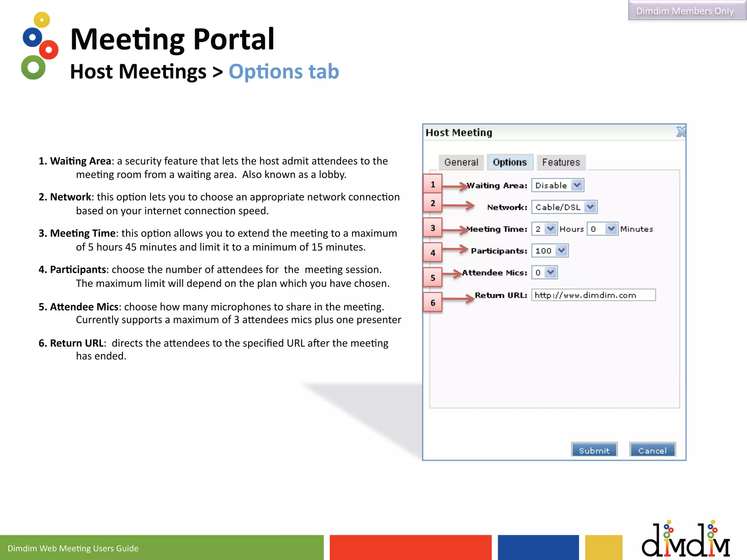The width and height of the screenshot is (747, 560).
Task: Click the Cancel button
Action: pyautogui.click(x=653, y=450)
